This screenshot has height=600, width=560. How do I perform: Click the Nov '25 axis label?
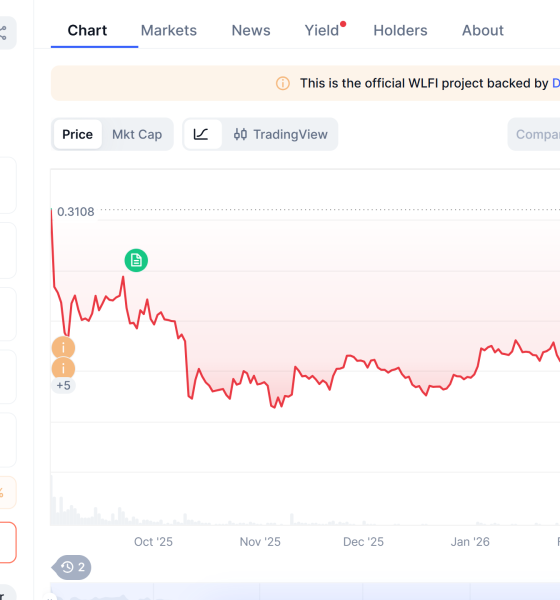click(260, 542)
